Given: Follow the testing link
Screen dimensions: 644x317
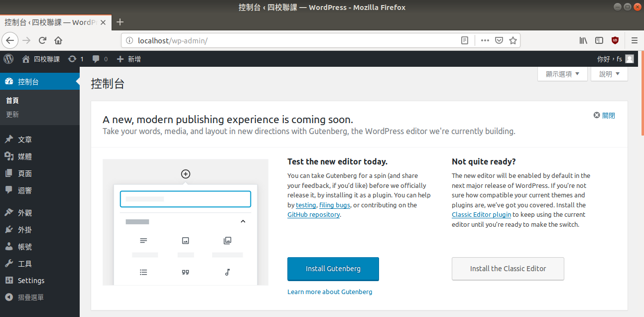Looking at the screenshot, I should 306,205.
